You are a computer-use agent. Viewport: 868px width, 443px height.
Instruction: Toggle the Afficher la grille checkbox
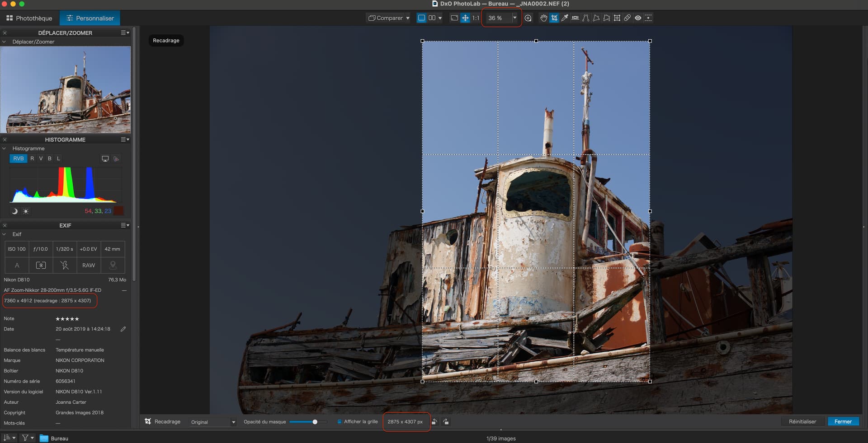click(x=340, y=422)
